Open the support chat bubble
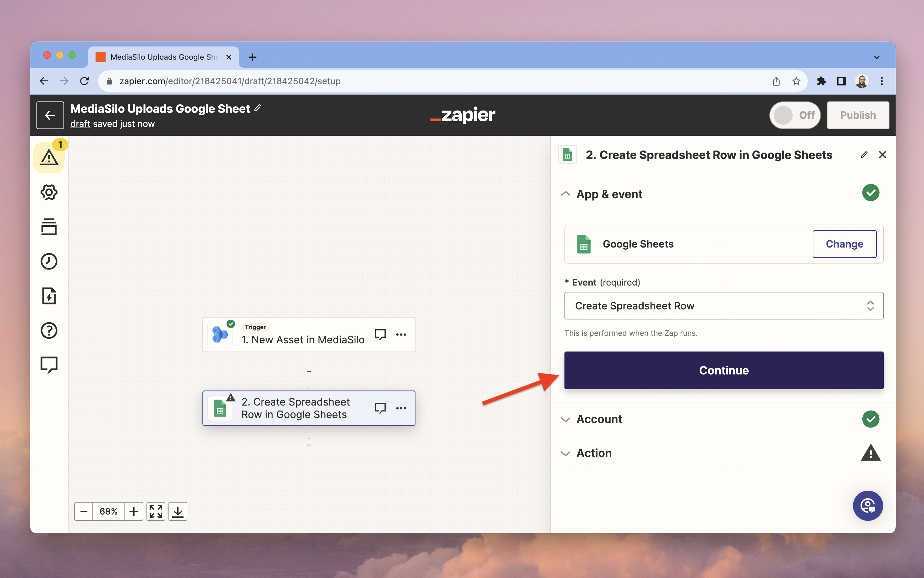 tap(868, 506)
